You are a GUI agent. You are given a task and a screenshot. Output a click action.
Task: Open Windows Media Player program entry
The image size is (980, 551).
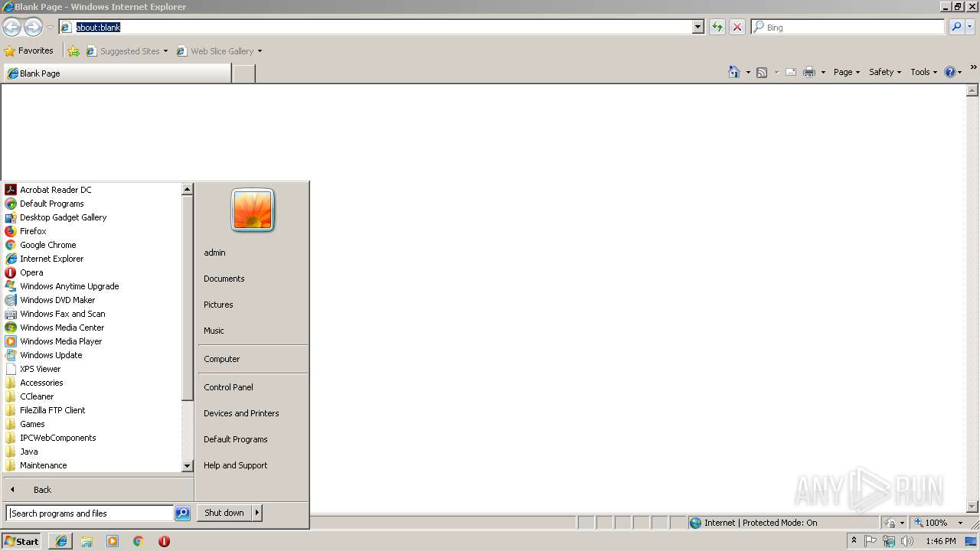[60, 341]
